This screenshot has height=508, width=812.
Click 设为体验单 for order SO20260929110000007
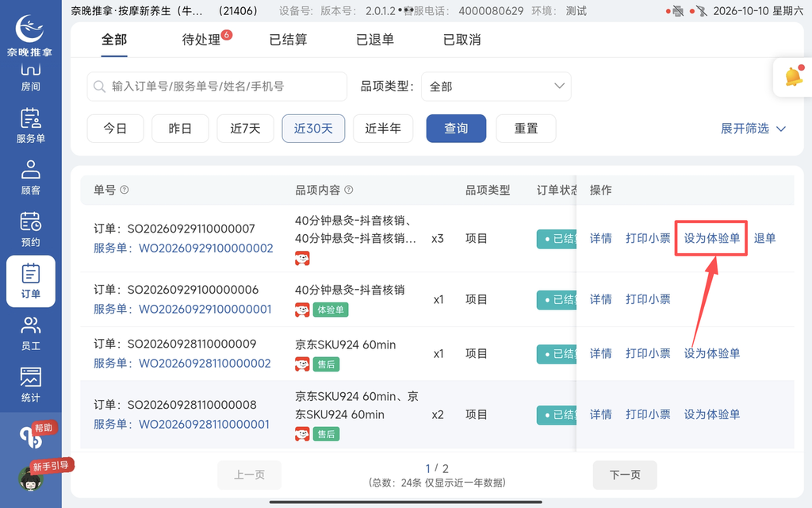point(711,238)
